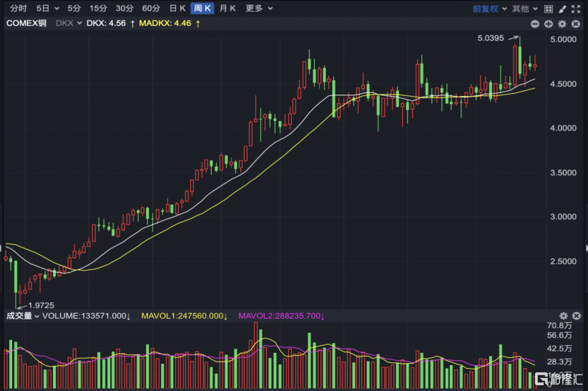Open the 其他 options dropdown

(x=525, y=9)
